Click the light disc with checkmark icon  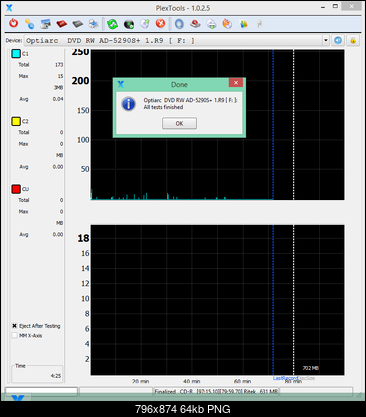pos(145,24)
